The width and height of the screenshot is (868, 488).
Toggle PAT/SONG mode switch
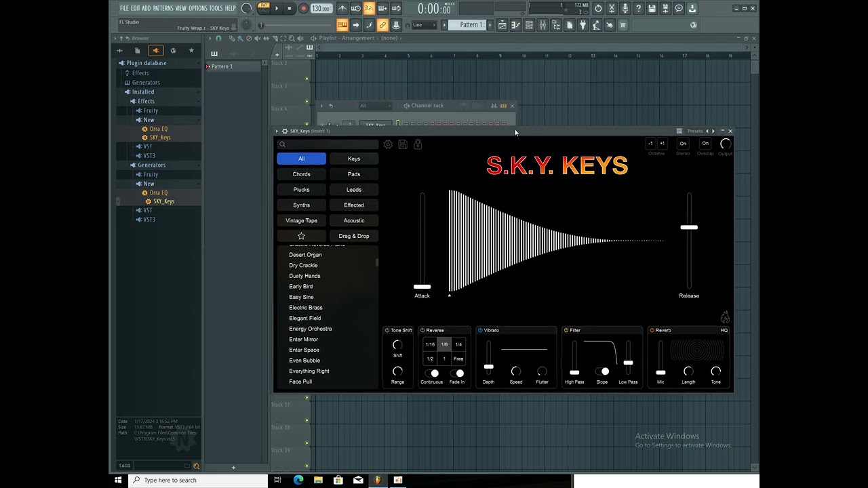click(264, 8)
